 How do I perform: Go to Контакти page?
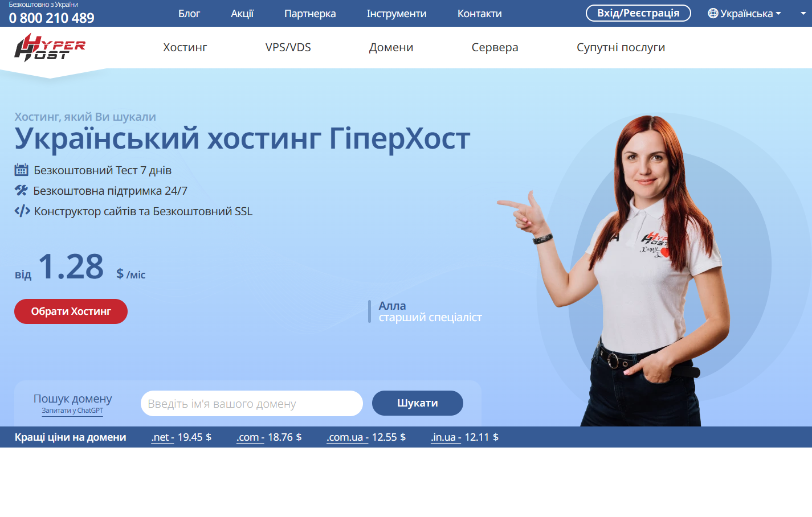tap(480, 13)
